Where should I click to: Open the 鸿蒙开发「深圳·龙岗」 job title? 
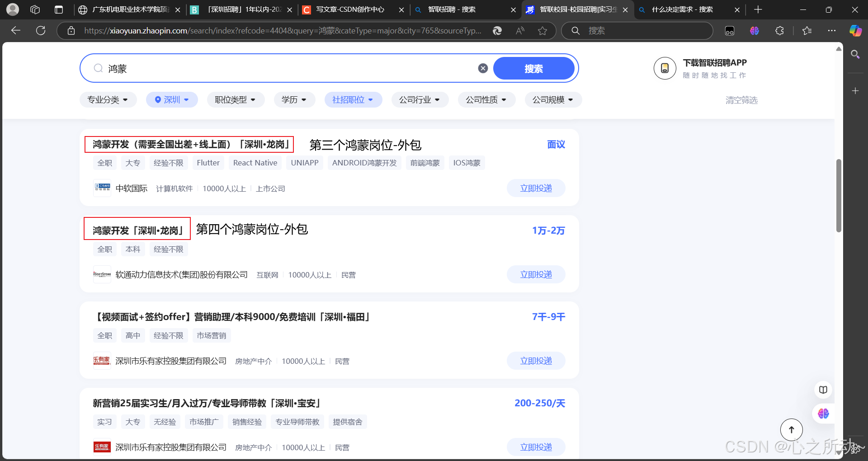click(x=138, y=230)
